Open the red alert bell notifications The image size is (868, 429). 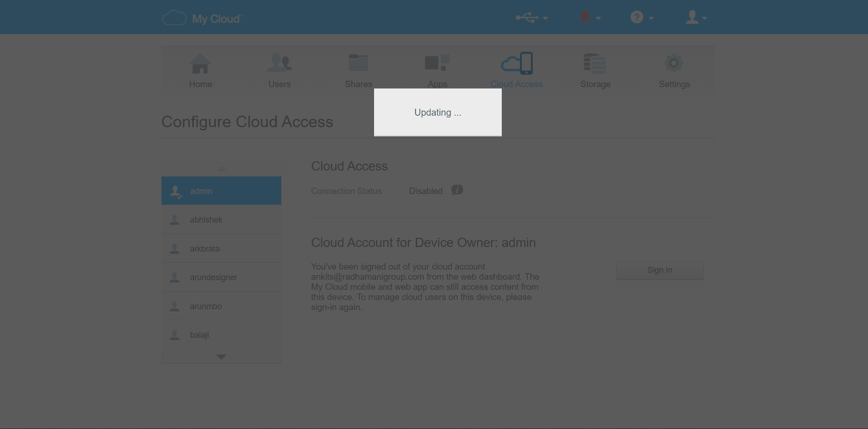pyautogui.click(x=585, y=17)
